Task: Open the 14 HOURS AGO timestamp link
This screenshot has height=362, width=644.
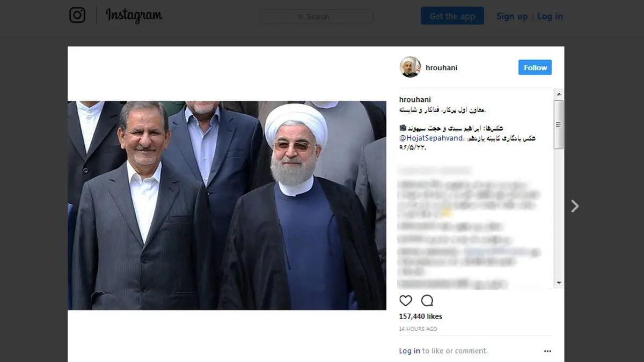Action: coord(418,329)
